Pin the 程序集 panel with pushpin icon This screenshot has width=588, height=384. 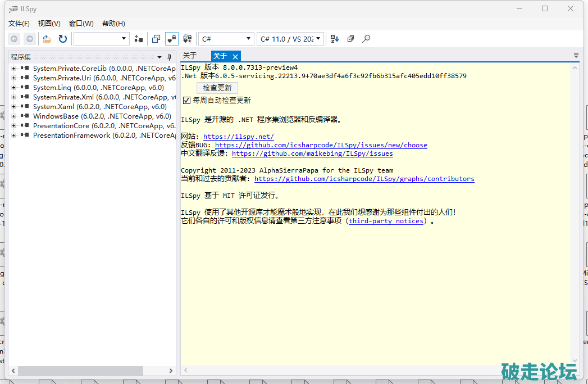click(169, 57)
